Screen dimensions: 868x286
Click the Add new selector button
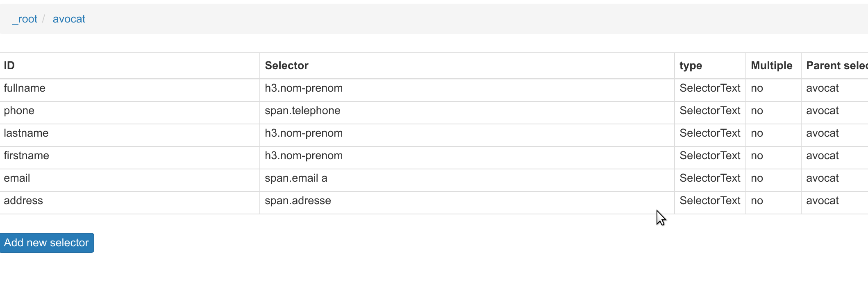click(x=46, y=243)
